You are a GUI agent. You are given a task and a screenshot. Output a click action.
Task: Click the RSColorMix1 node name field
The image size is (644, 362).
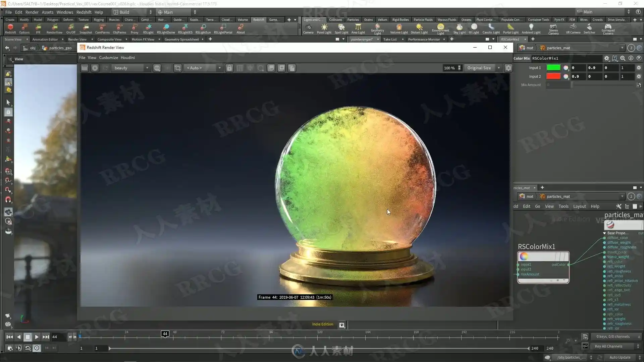tap(567, 58)
